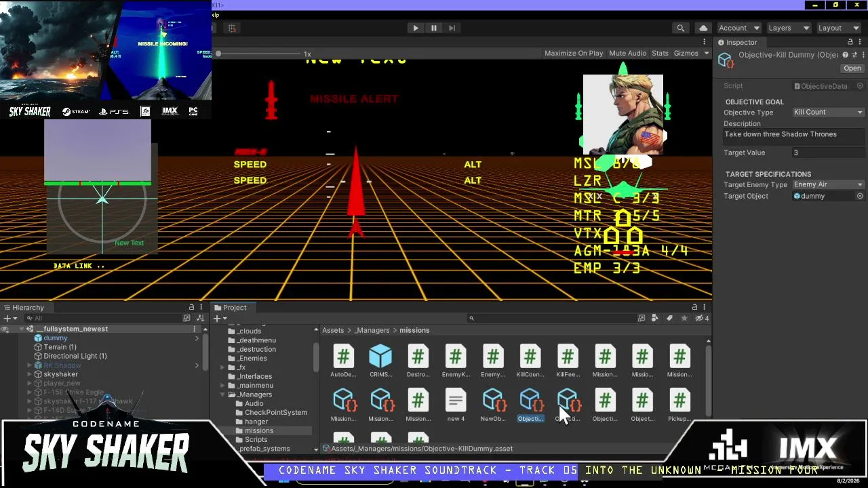The image size is (868, 488).
Task: Expand the skyshaker object in Hierarchy
Action: 29,374
